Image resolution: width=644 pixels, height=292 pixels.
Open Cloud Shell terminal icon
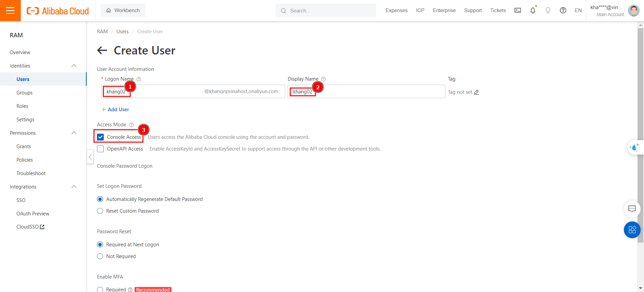tap(518, 10)
